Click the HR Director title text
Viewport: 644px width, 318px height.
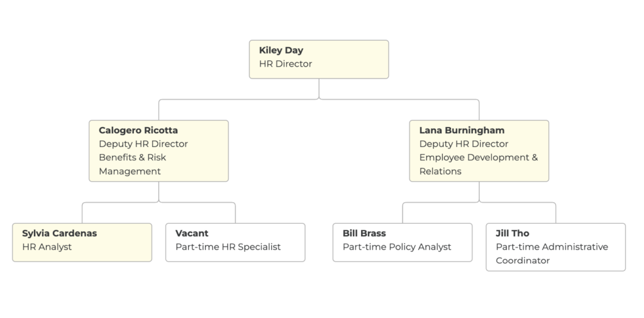pyautogui.click(x=286, y=63)
